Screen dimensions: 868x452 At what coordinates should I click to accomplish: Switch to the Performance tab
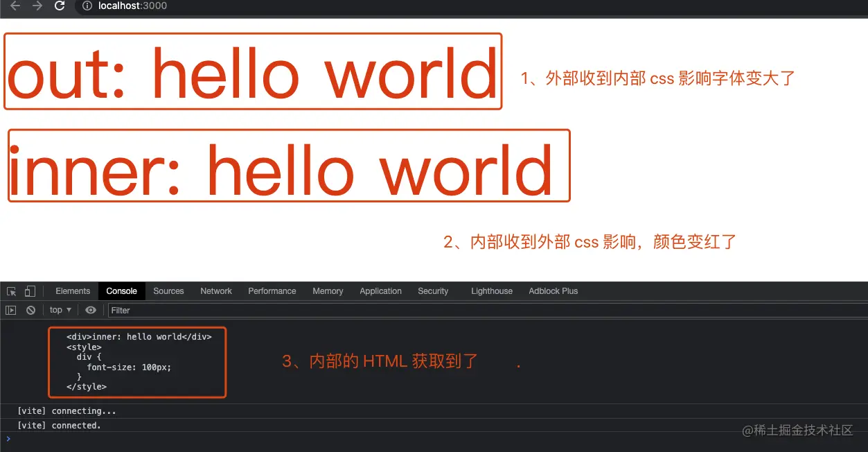tap(272, 291)
